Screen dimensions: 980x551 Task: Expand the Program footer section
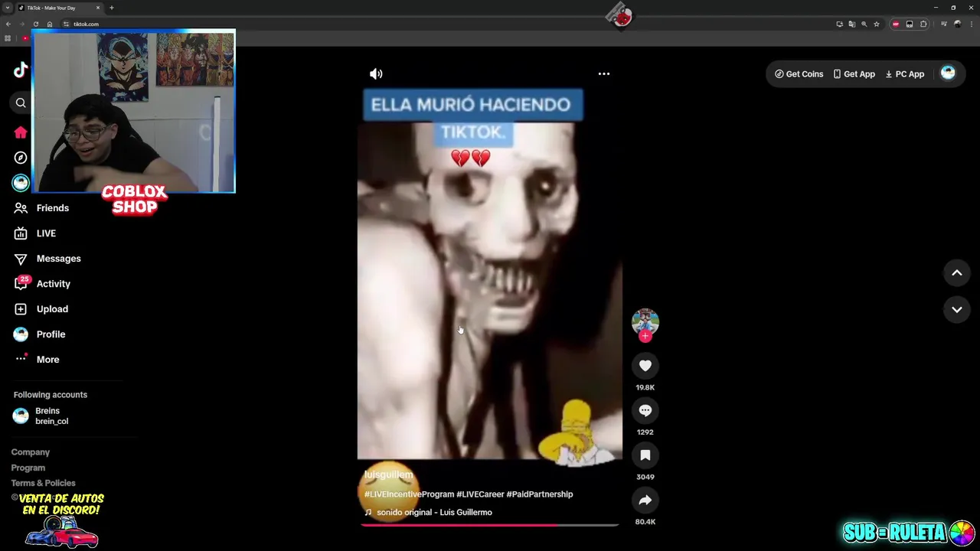28,468
